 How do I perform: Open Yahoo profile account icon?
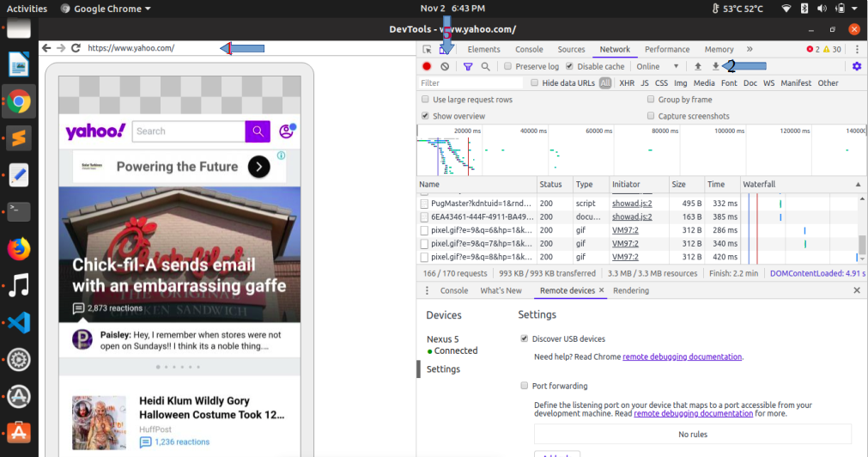point(287,131)
